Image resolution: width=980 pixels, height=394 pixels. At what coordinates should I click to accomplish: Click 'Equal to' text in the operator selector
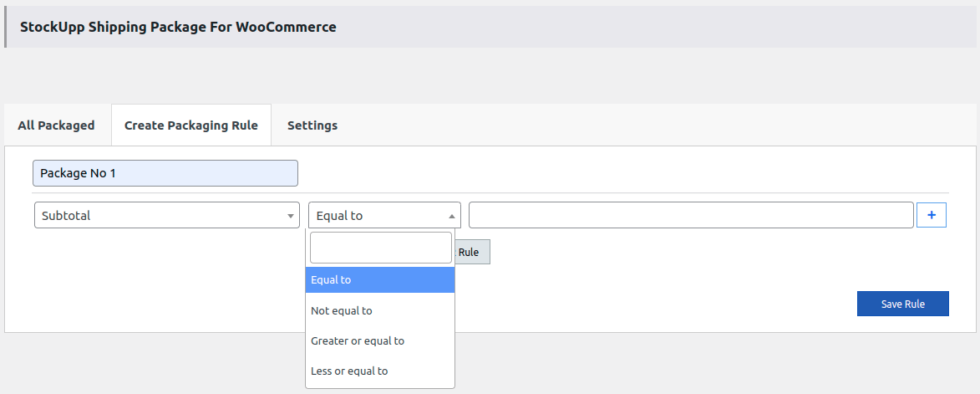[339, 215]
